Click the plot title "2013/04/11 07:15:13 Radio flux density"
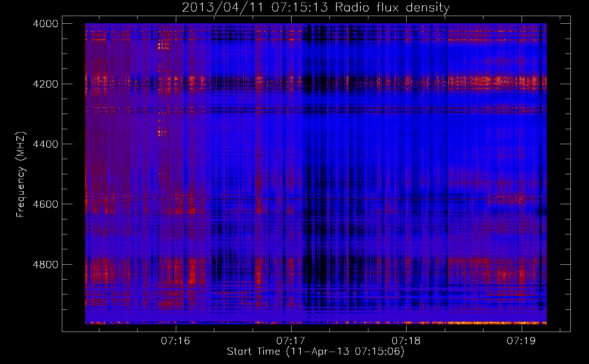Image resolution: width=589 pixels, height=364 pixels. (316, 8)
